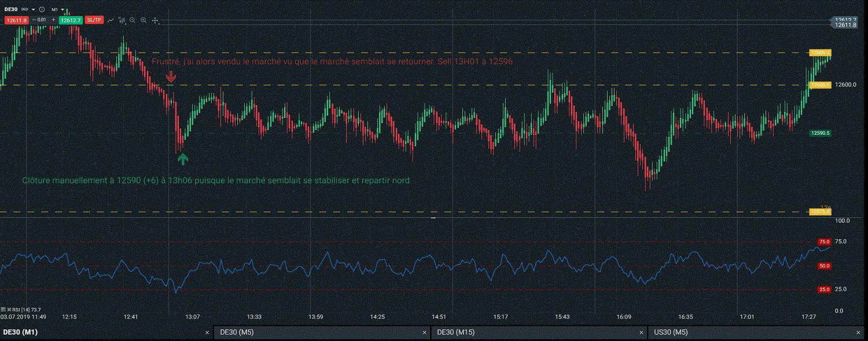
Task: Click the 0.01 volume input field
Action: click(42, 20)
